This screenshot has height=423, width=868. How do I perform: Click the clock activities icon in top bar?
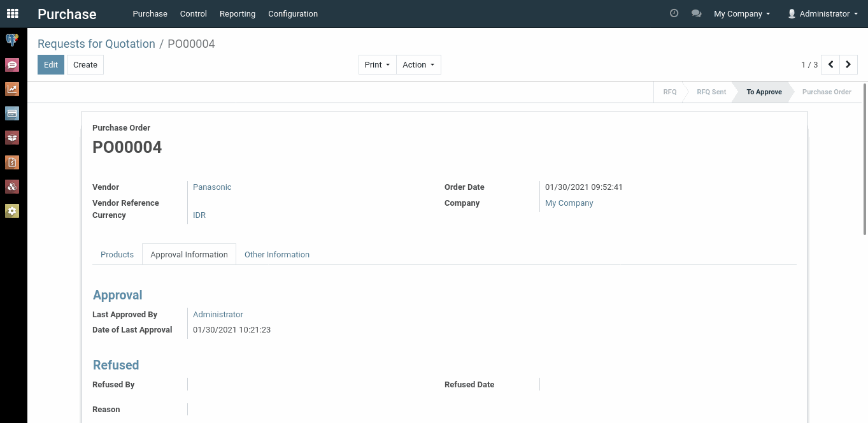(674, 13)
